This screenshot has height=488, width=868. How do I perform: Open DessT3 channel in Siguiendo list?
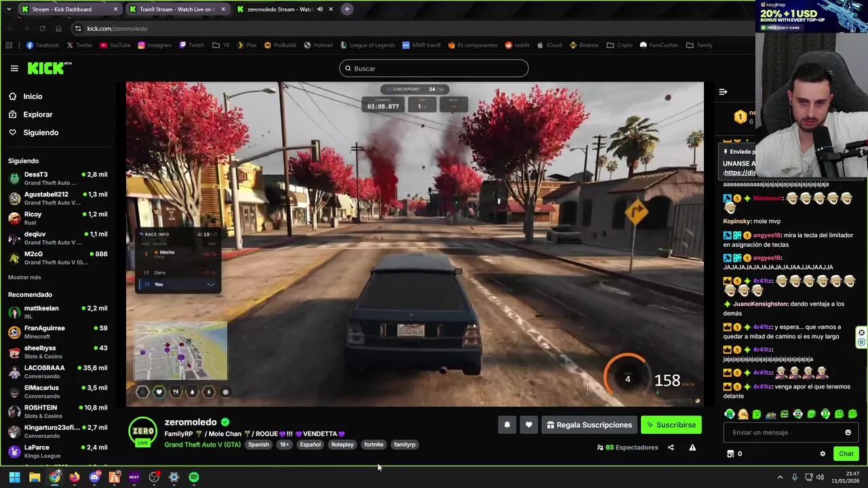58,178
